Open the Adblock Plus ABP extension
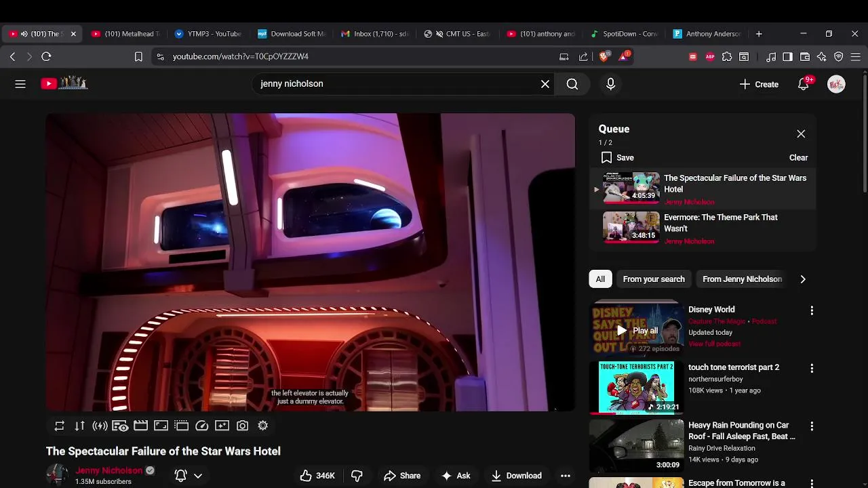This screenshot has height=488, width=868. tap(710, 57)
